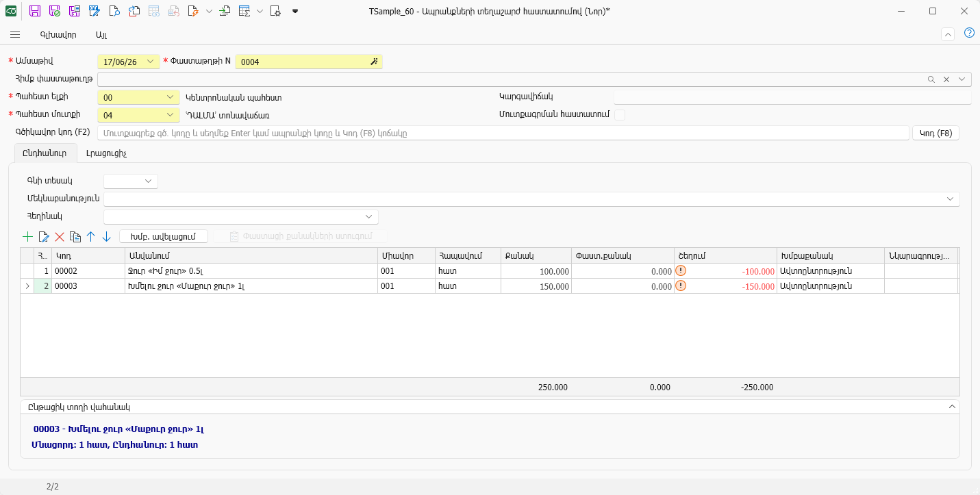Move row down with blue arrow
This screenshot has width=980, height=495.
pyautogui.click(x=106, y=236)
